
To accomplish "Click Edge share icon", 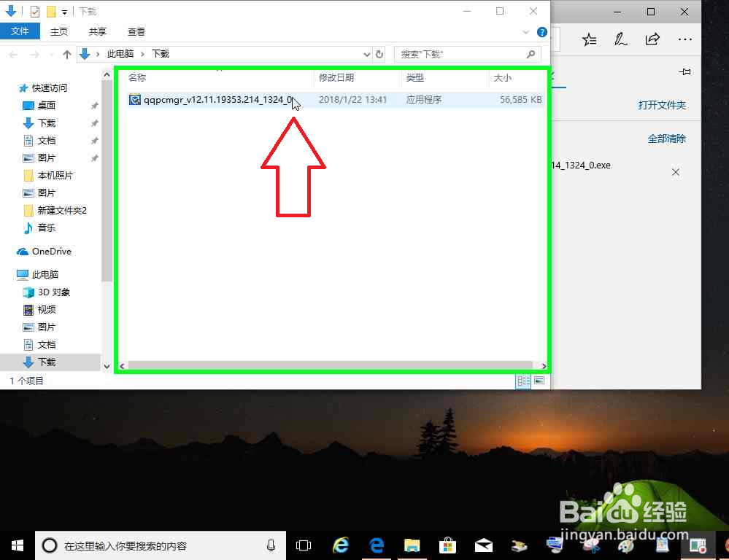I will tap(652, 39).
